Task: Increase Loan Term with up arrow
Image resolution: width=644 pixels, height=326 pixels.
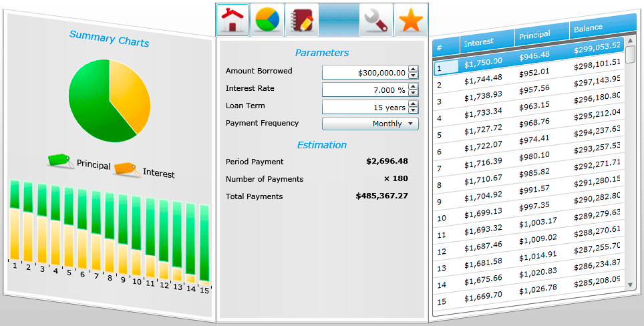Action: pos(414,104)
